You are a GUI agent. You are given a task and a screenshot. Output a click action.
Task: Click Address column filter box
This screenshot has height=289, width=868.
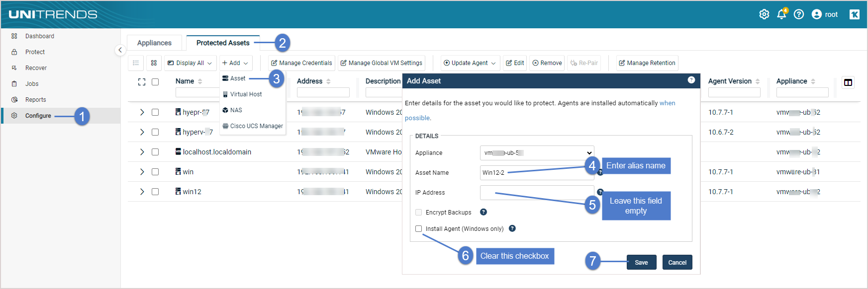point(323,92)
